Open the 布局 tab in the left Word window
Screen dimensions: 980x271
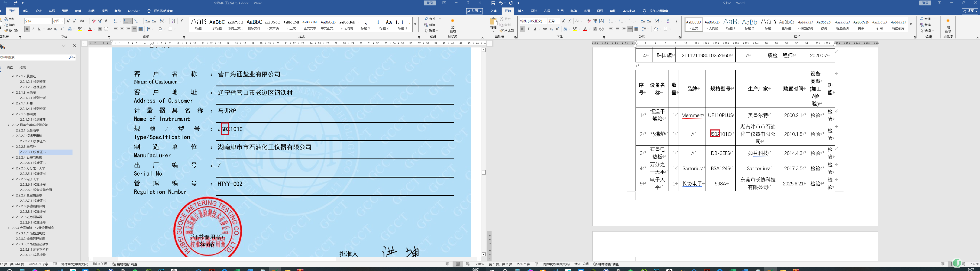click(x=52, y=11)
